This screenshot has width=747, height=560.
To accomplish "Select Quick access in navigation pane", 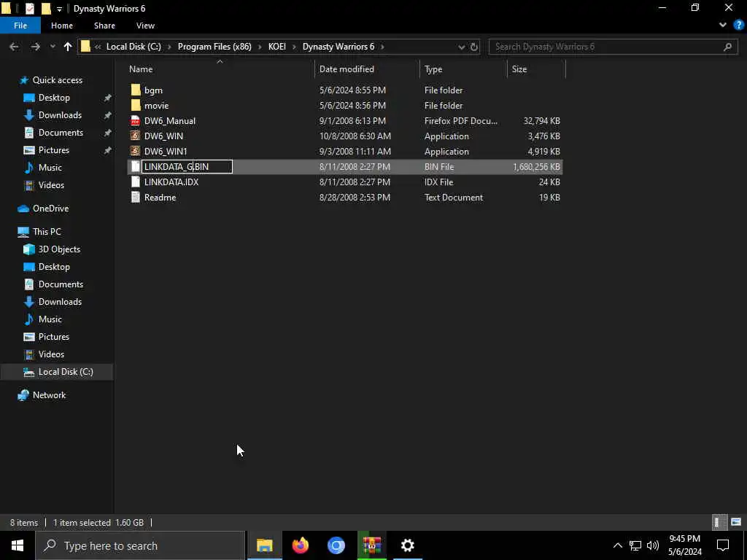I will [57, 80].
